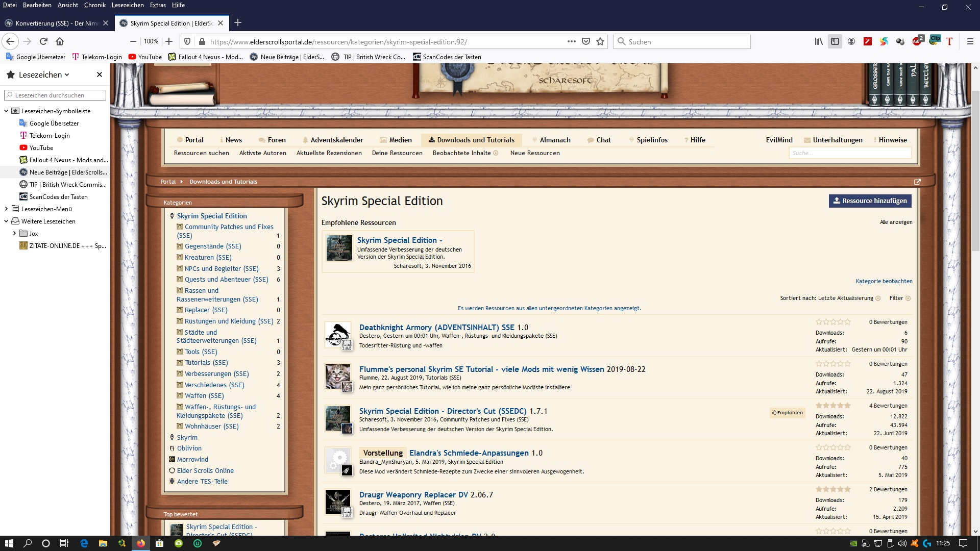Click the Lesezeichen durchsuchen search field

(x=55, y=95)
